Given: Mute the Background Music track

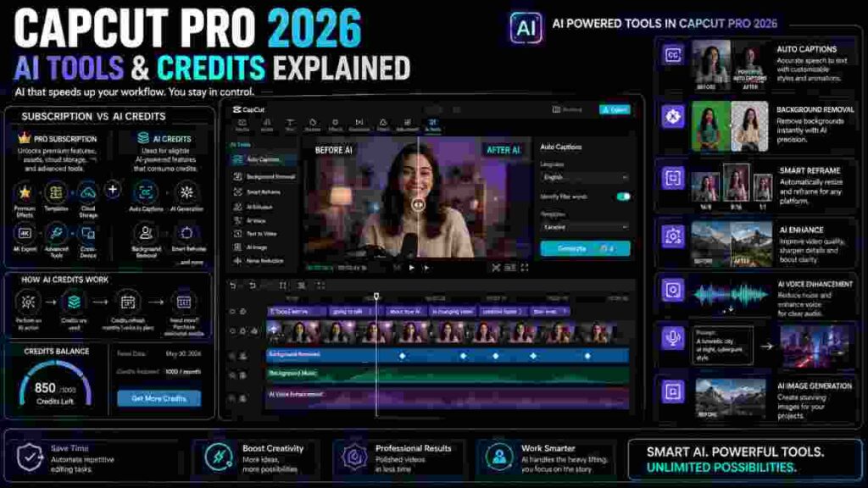Looking at the screenshot, I should pyautogui.click(x=242, y=375).
